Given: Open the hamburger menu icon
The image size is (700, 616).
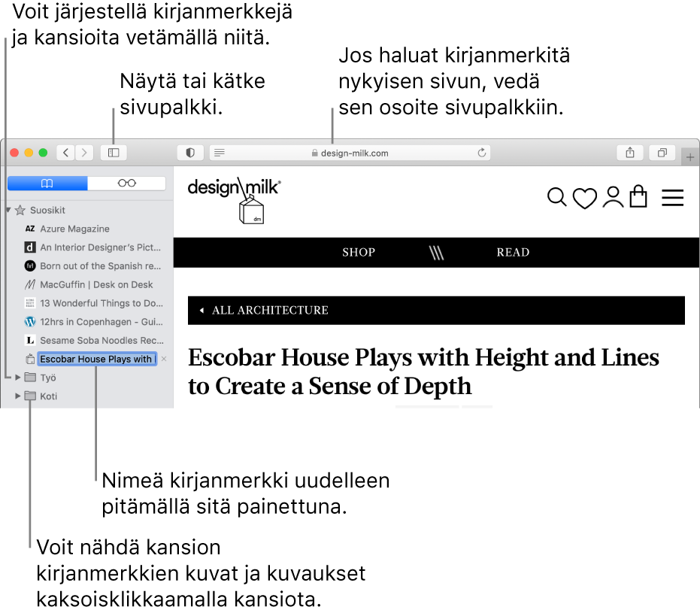Looking at the screenshot, I should [x=673, y=198].
